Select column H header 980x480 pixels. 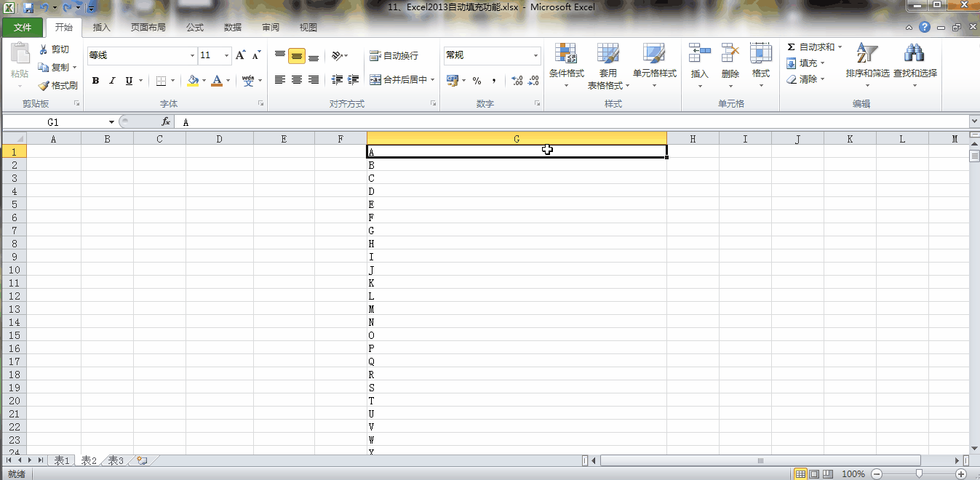[693, 139]
